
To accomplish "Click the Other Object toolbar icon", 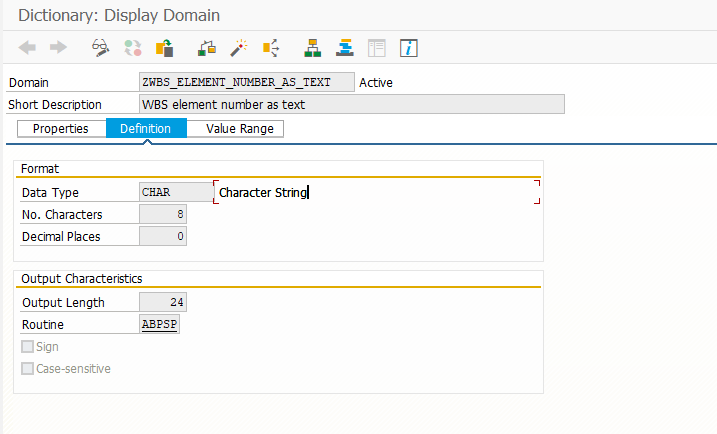I will 164,47.
